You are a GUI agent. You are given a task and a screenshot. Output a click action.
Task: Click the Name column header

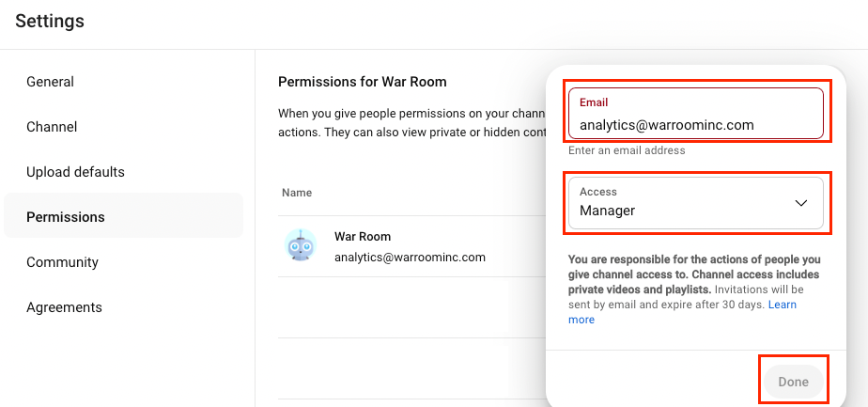pos(297,193)
